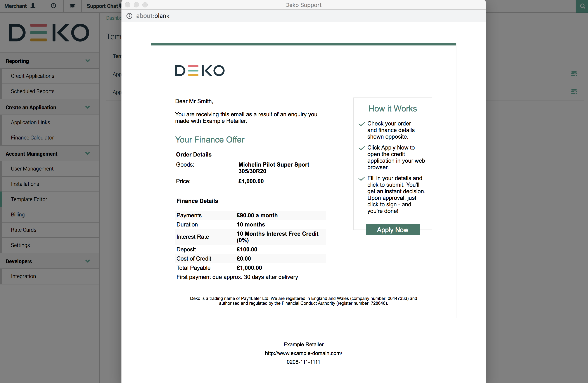The width and height of the screenshot is (588, 383).
Task: Open the example-domain.com retailer link
Action: [x=303, y=353]
